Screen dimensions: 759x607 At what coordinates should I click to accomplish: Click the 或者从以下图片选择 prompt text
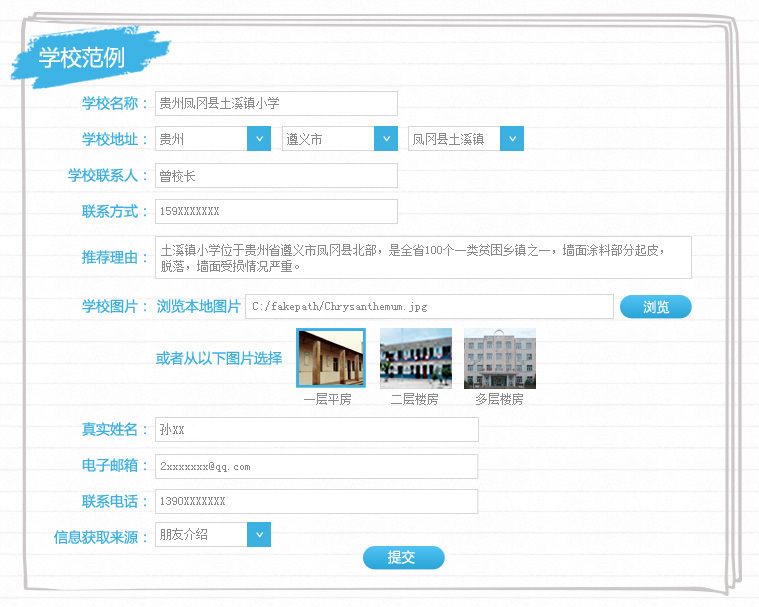pos(219,358)
